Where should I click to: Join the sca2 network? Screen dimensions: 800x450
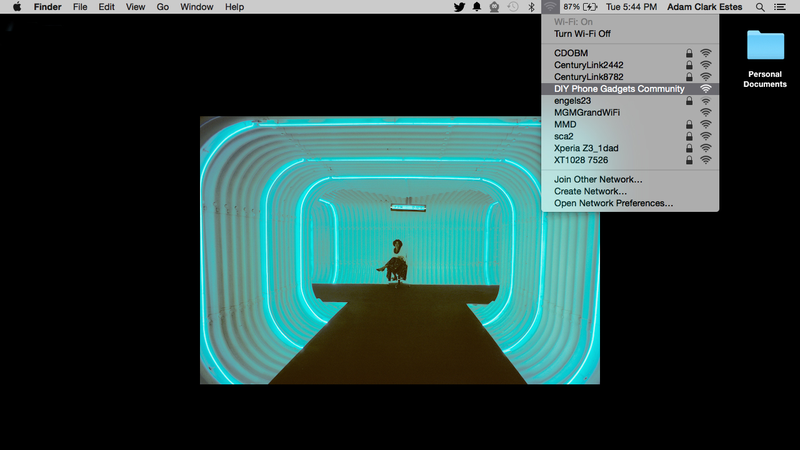point(630,136)
